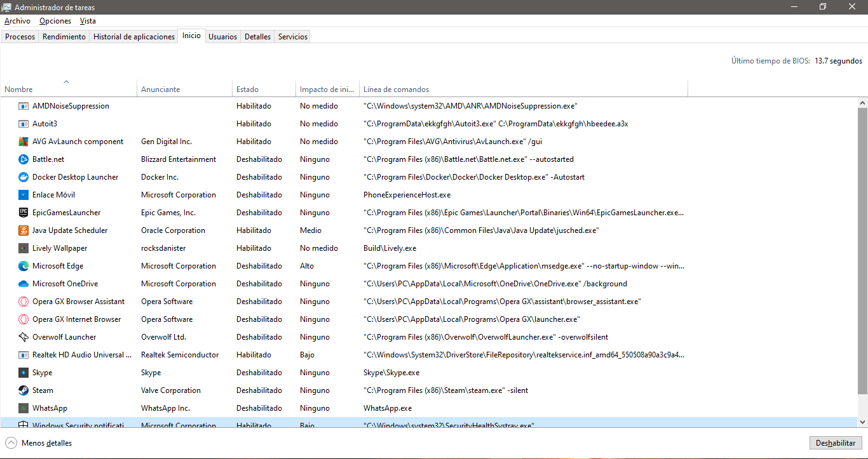Click the WhatsApp Inc. publisher cell
The width and height of the screenshot is (868, 459).
165,408
